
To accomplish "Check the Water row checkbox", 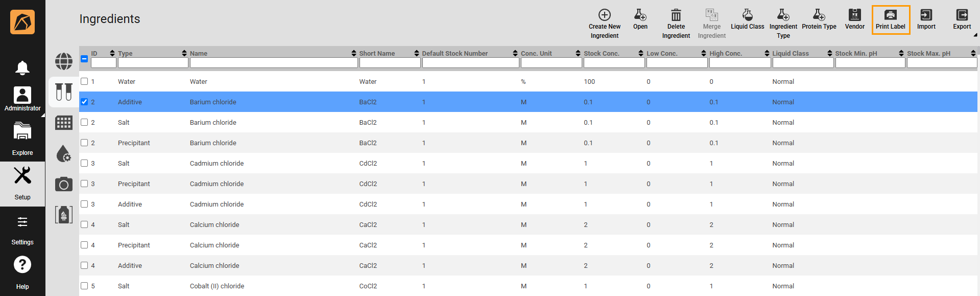I will coord(84,81).
